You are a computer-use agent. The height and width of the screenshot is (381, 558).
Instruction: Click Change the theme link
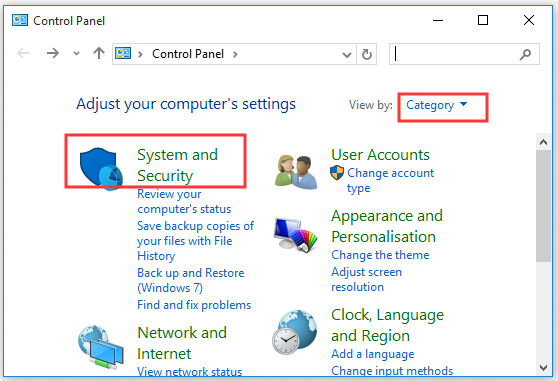tap(380, 255)
